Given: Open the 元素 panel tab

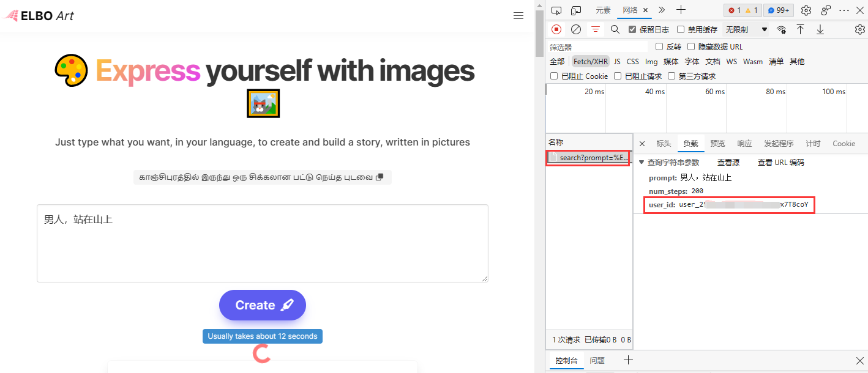Looking at the screenshot, I should (603, 10).
